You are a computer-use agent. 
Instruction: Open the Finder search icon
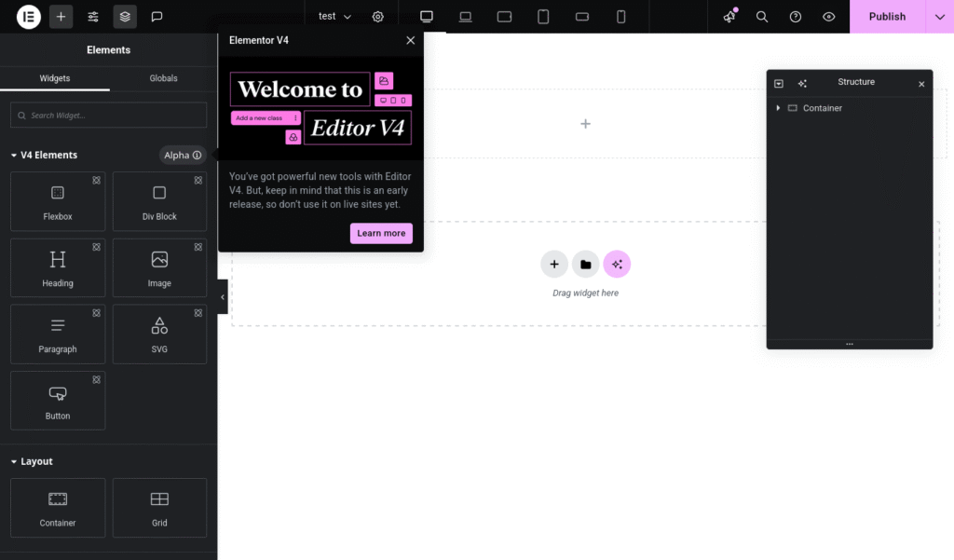pyautogui.click(x=762, y=17)
